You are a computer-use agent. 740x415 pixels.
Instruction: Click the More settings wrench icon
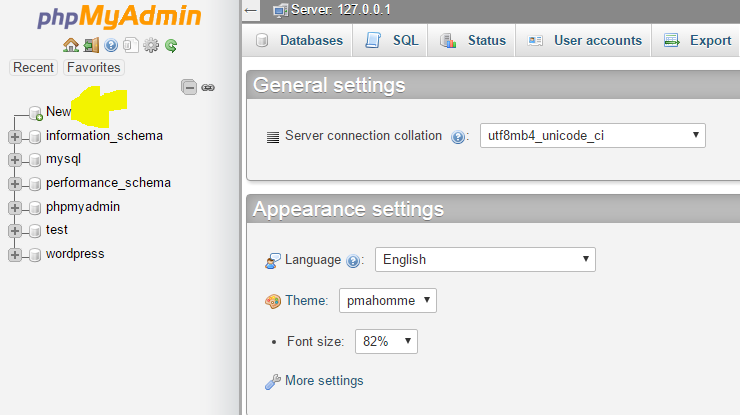(273, 381)
